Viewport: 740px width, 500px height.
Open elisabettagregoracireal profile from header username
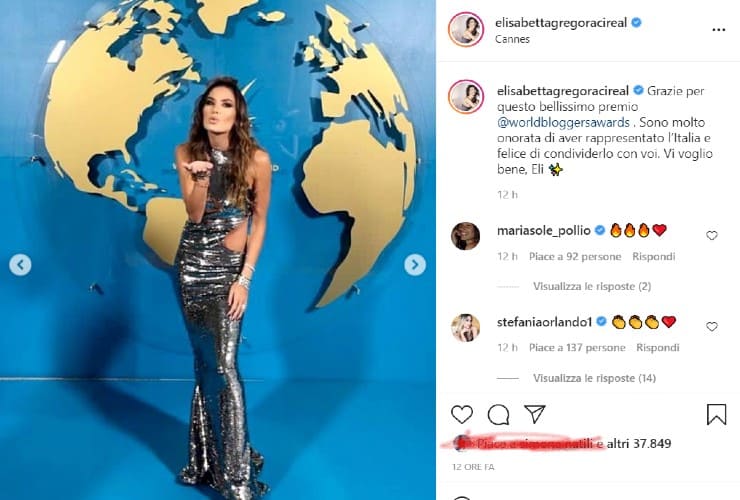[561, 22]
